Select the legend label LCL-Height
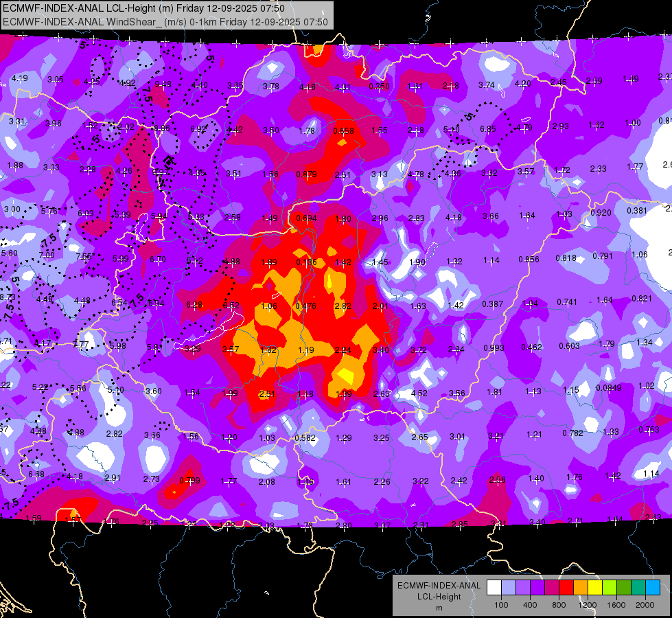The image size is (672, 618). coord(439,597)
